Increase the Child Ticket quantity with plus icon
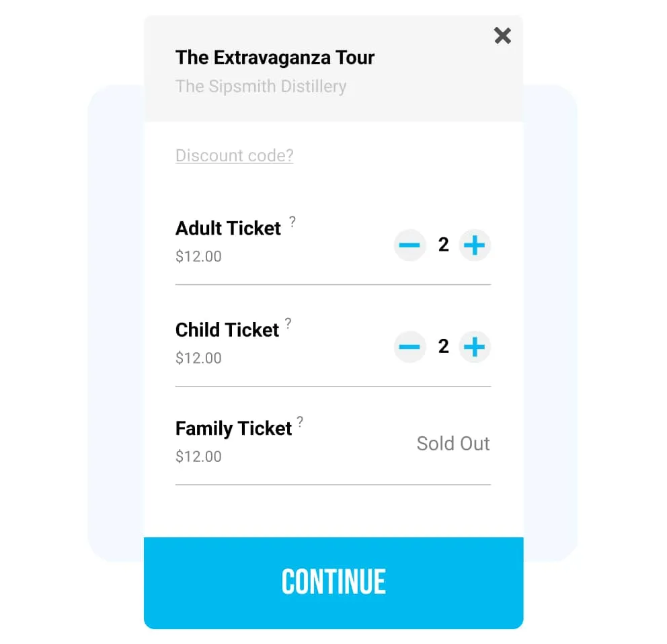The image size is (667, 644). tap(475, 347)
